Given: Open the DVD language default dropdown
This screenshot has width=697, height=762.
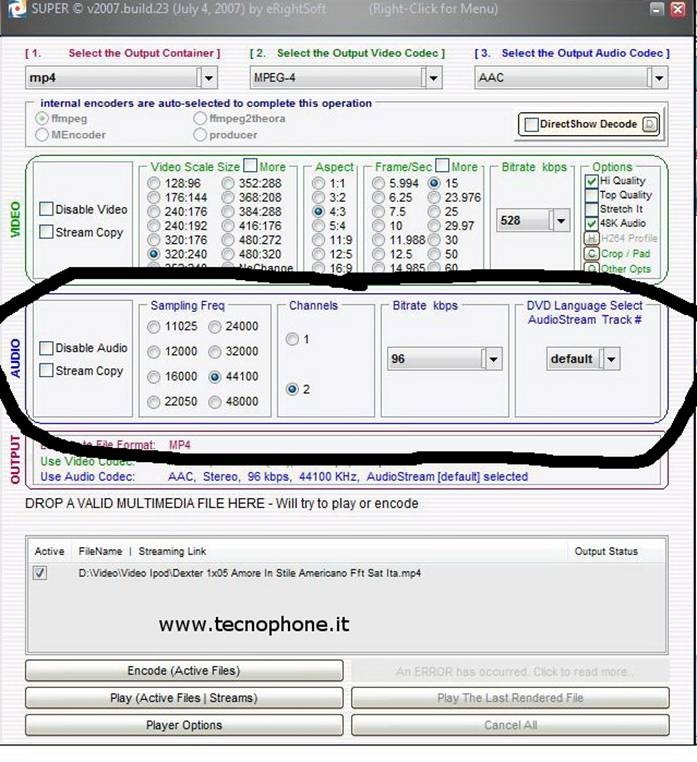Looking at the screenshot, I should (x=611, y=359).
